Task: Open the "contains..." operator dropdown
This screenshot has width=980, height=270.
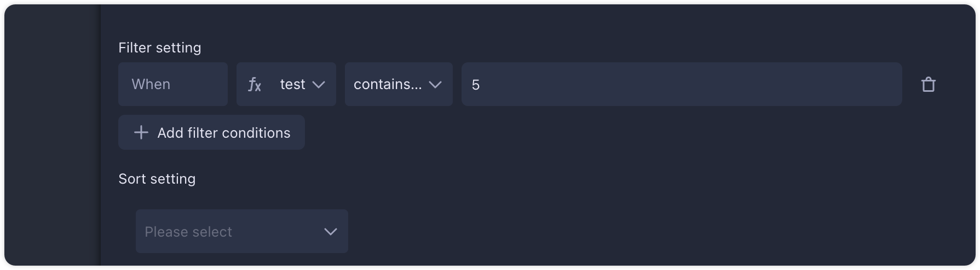Action: tap(398, 84)
